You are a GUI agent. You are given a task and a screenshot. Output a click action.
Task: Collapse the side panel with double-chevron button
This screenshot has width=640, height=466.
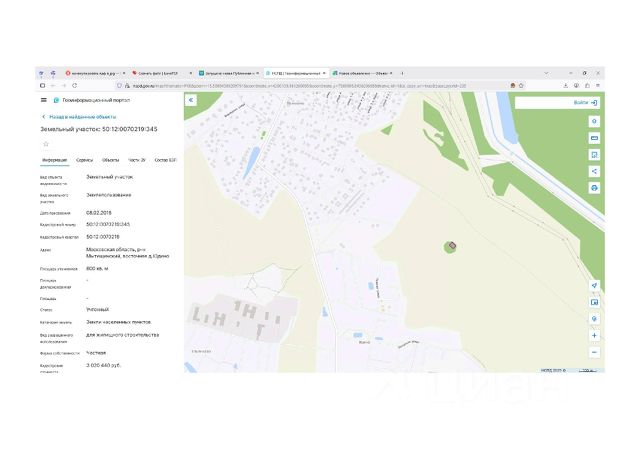[x=191, y=100]
